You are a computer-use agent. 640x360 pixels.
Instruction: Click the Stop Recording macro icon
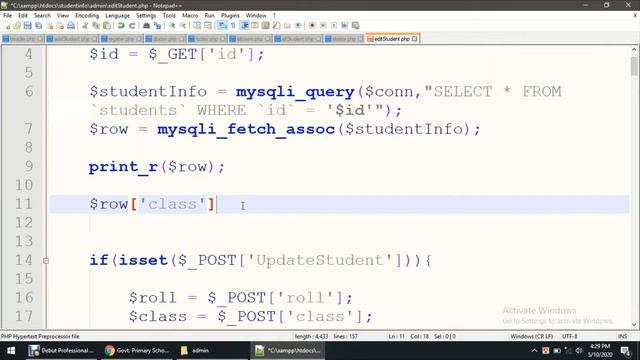click(323, 26)
